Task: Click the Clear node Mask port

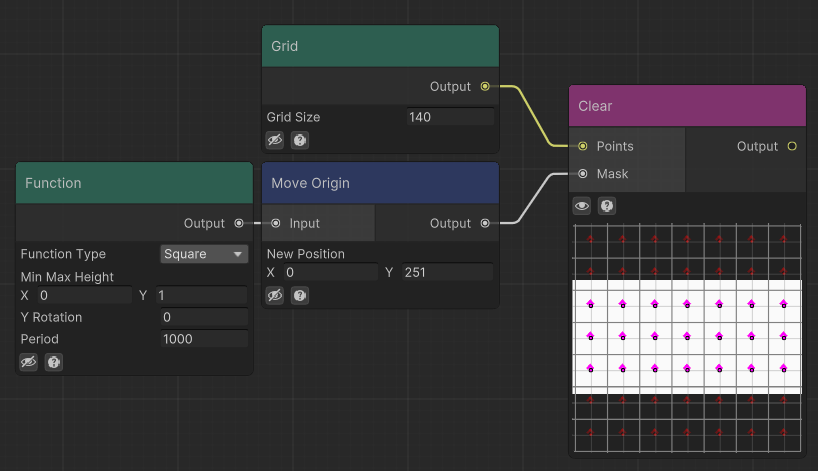Action: pos(583,174)
